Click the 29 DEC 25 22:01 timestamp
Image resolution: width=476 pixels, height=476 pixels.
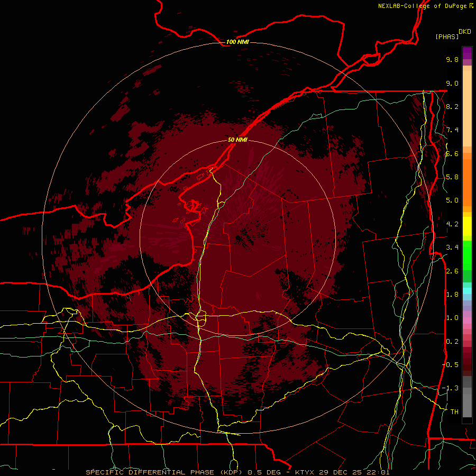point(354,472)
